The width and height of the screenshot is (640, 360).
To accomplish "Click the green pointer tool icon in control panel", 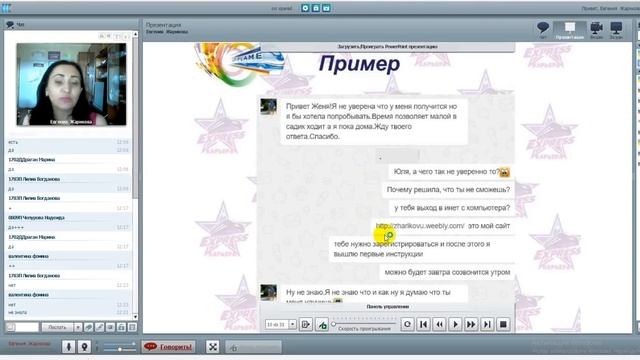I will pyautogui.click(x=322, y=324).
